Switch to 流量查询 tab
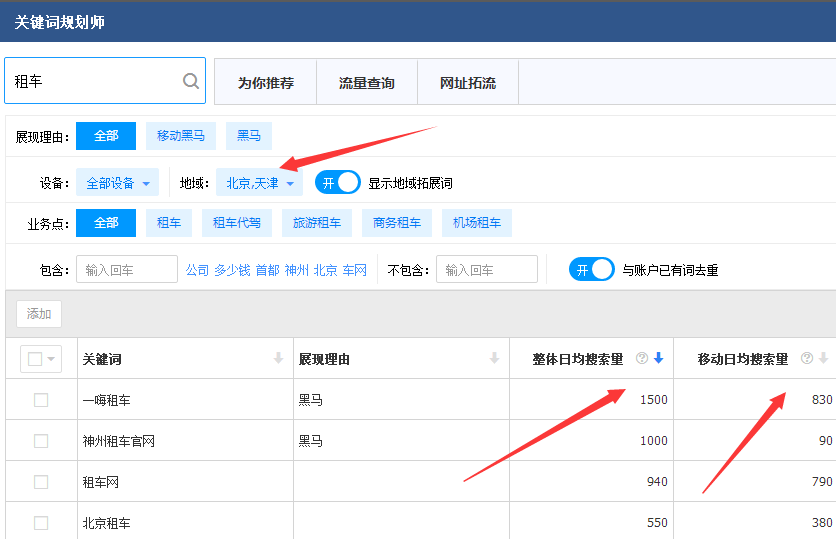This screenshot has width=836, height=539. (367, 83)
